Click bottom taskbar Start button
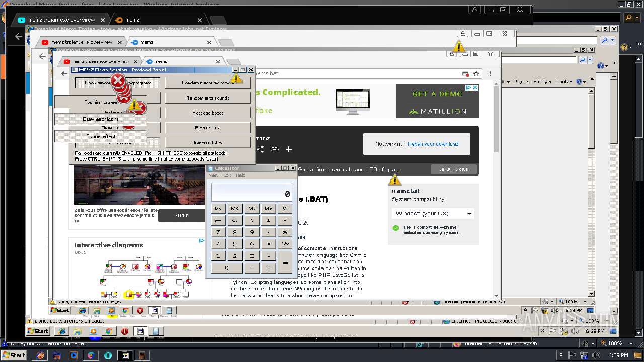644x362 pixels. coord(14,355)
